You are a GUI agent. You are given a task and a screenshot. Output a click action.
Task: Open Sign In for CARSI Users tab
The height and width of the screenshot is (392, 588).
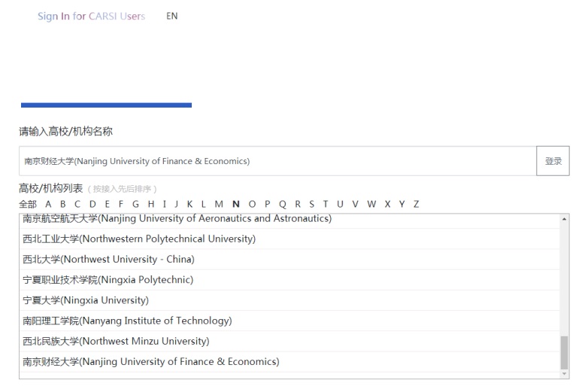91,16
